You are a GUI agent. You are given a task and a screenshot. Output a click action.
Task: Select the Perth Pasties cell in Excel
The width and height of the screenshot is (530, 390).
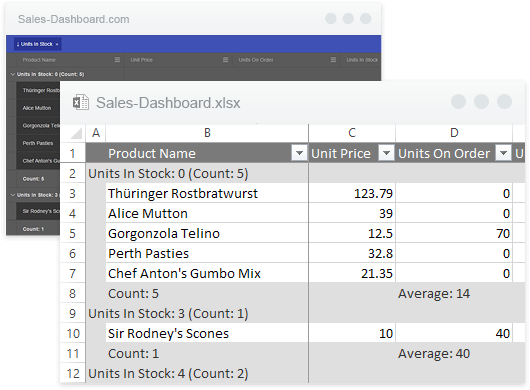[207, 253]
